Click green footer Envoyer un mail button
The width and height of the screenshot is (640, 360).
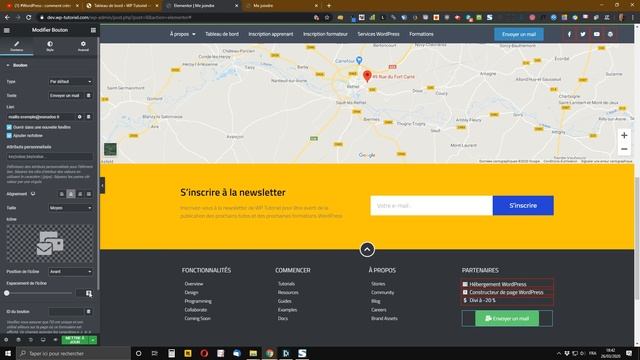[507, 318]
